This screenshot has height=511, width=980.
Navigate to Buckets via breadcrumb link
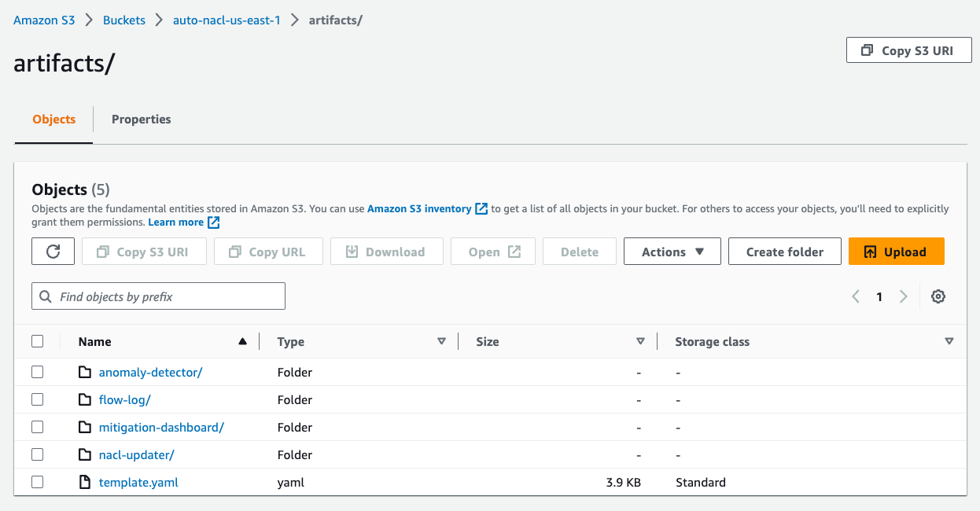tap(123, 20)
